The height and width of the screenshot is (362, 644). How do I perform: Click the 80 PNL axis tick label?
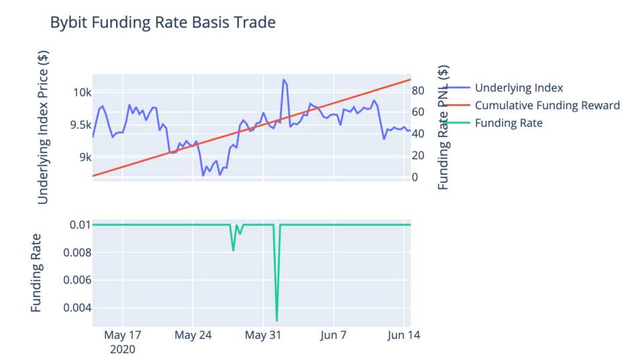(418, 91)
